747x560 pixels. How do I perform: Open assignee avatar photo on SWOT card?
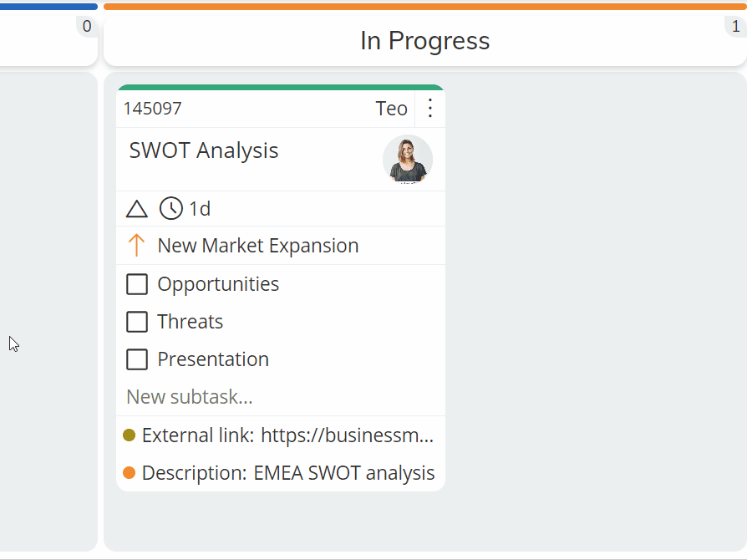pyautogui.click(x=407, y=159)
